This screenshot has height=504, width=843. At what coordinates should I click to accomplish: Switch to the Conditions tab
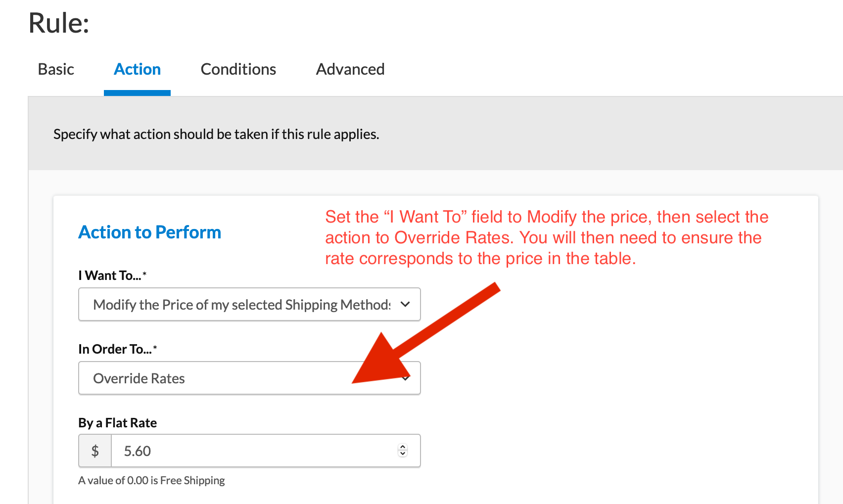coord(238,69)
